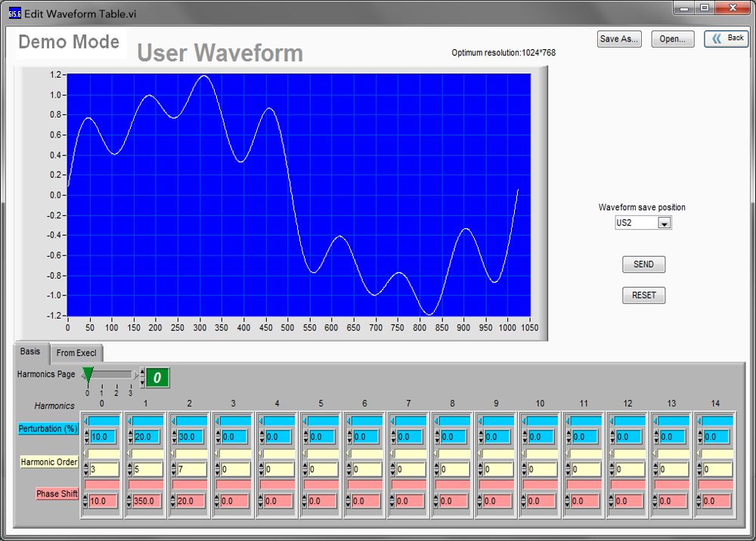Click the Phase Shift stepper for harmonic 14
Screen dimensions: 756x541
coord(699,501)
